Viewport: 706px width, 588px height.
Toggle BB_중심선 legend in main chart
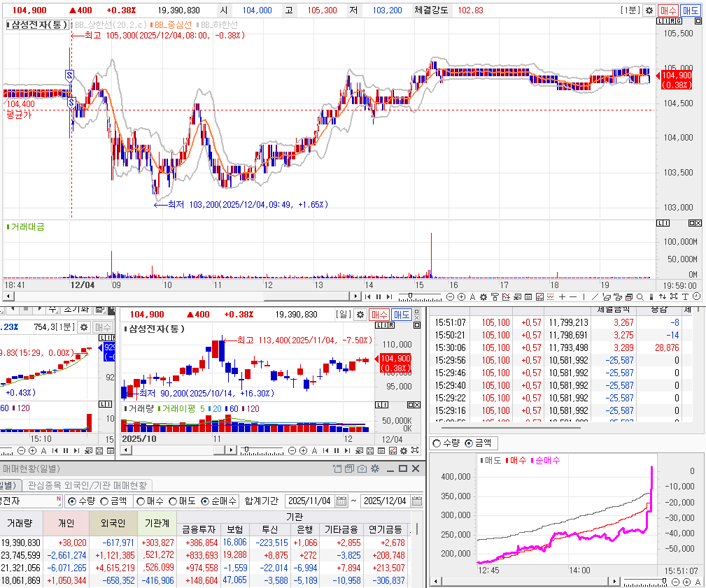[171, 24]
